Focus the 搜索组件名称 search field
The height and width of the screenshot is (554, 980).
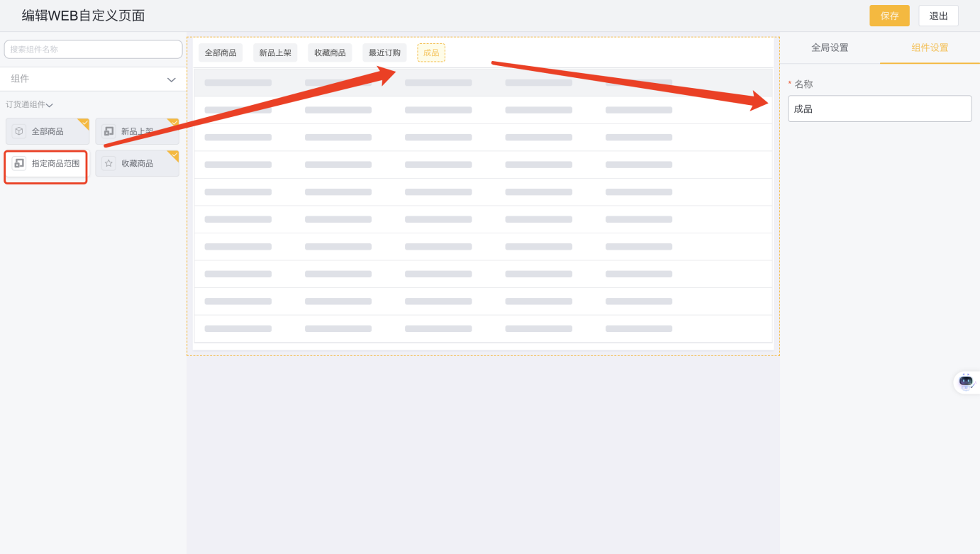[94, 49]
